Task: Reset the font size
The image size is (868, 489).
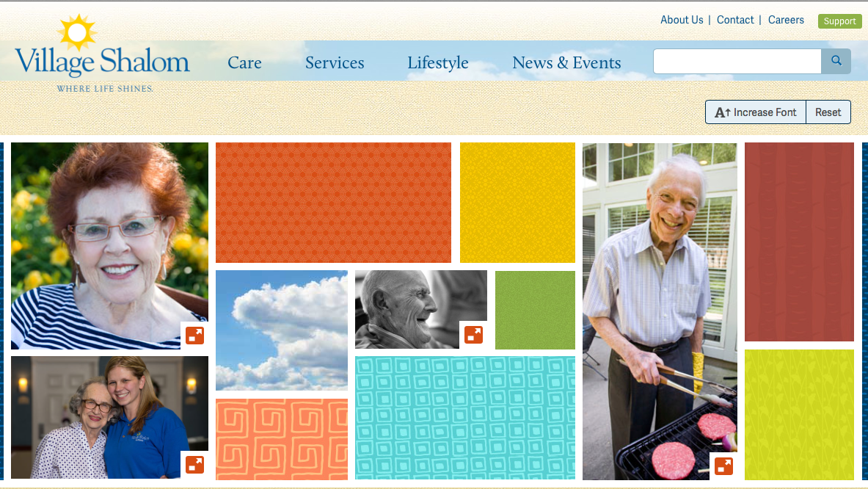Action: pos(828,112)
